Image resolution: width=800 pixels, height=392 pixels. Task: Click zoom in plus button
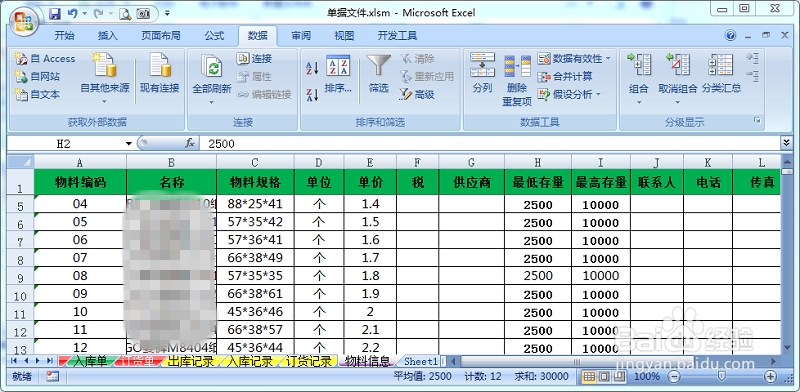tap(770, 377)
